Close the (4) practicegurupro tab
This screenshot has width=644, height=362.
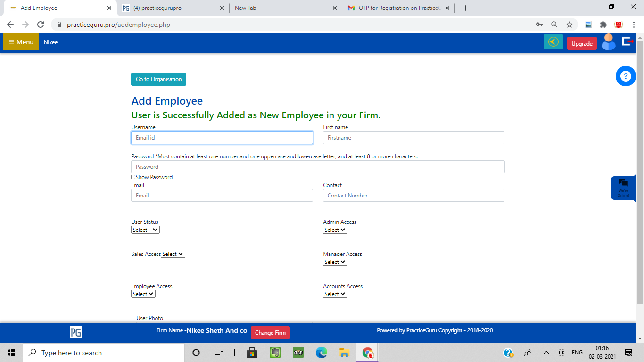(222, 8)
